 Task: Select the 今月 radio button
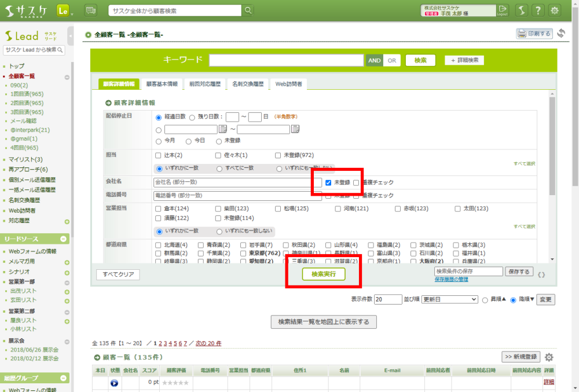159,141
